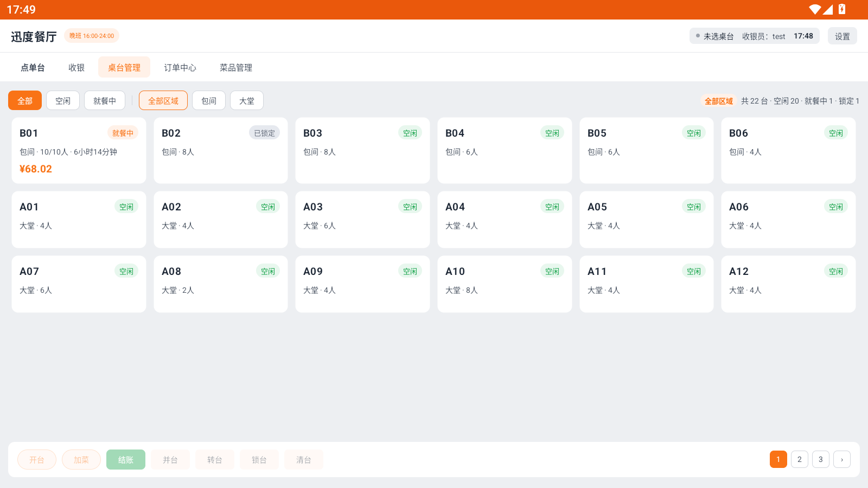This screenshot has width=868, height=488.
Task: Switch to the 收银 tab
Action: pos(76,68)
